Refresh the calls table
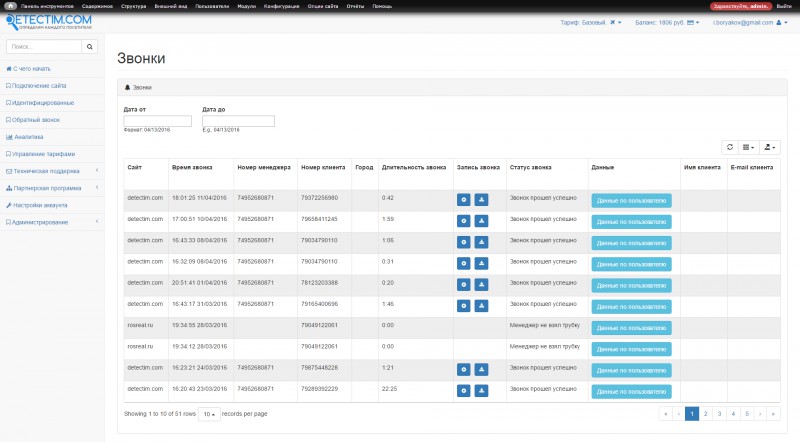Viewport: 800px width, 442px height. pyautogui.click(x=730, y=146)
